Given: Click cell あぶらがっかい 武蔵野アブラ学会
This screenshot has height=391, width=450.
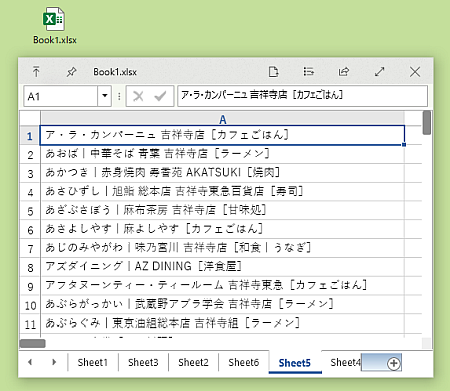Looking at the screenshot, I should click(x=222, y=304).
